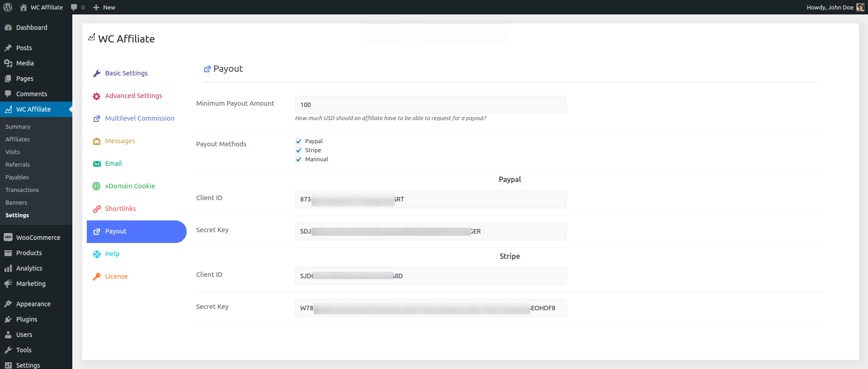Open WooCommerce menu label
The image size is (868, 369).
(38, 238)
